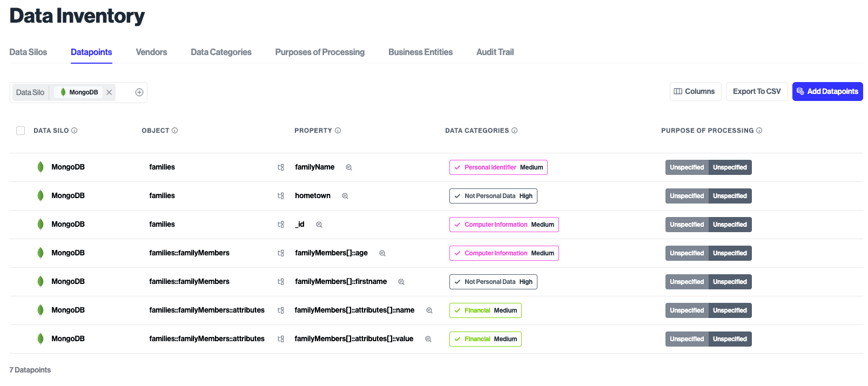Viewport: 868px width, 386px height.
Task: Click the plus icon to add filter
Action: tap(139, 92)
